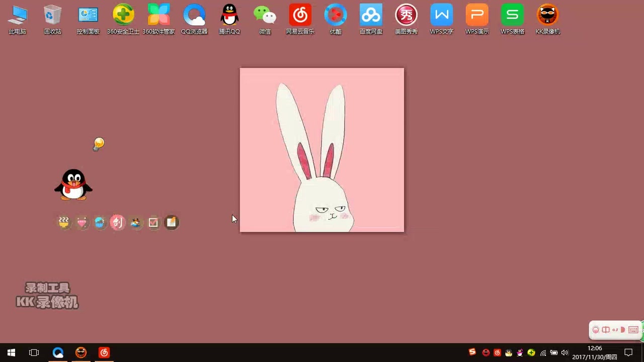The width and height of the screenshot is (644, 362).
Task: Open the 控制面板 desktop shortcut
Action: click(x=88, y=20)
